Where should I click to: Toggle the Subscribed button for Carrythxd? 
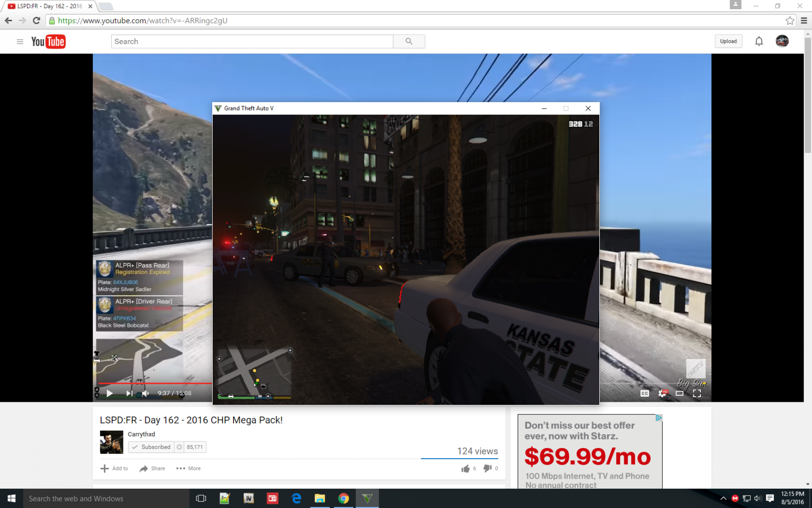(x=151, y=447)
